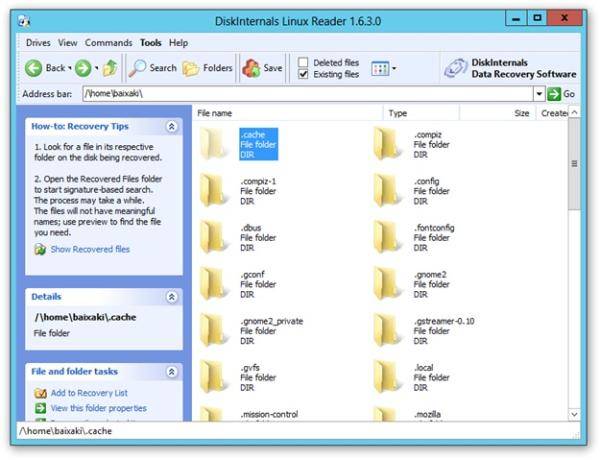Image resolution: width=600 pixels, height=460 pixels.
Task: Click the green Forward arrow button
Action: (x=83, y=69)
